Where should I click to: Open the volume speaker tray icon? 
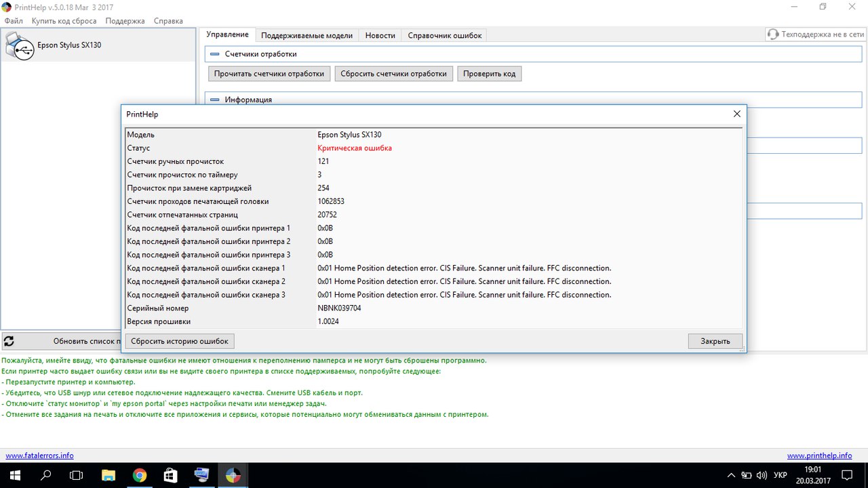[762, 475]
